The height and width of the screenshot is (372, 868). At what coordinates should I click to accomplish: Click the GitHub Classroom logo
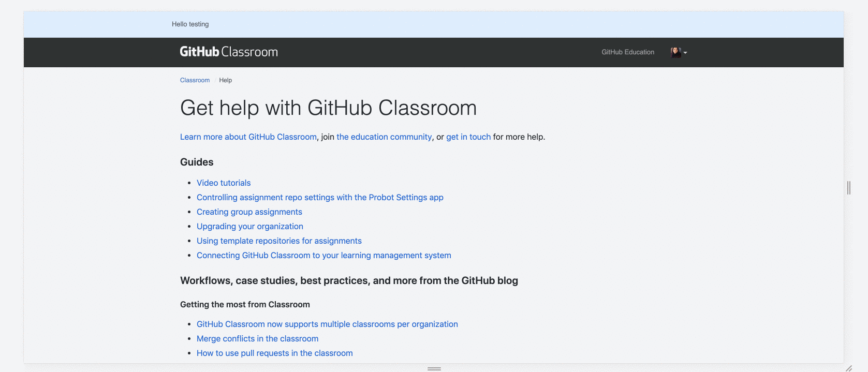[229, 52]
